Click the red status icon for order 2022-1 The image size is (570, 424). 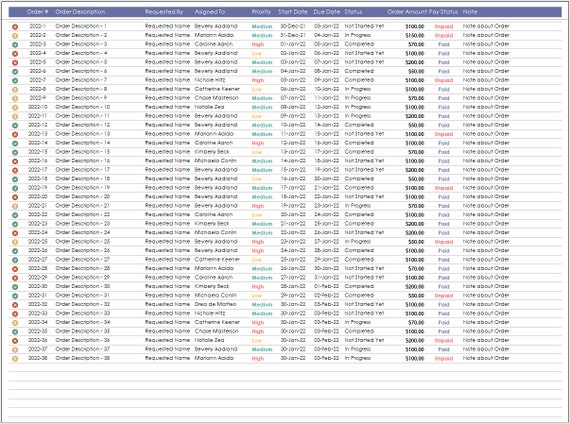click(15, 27)
